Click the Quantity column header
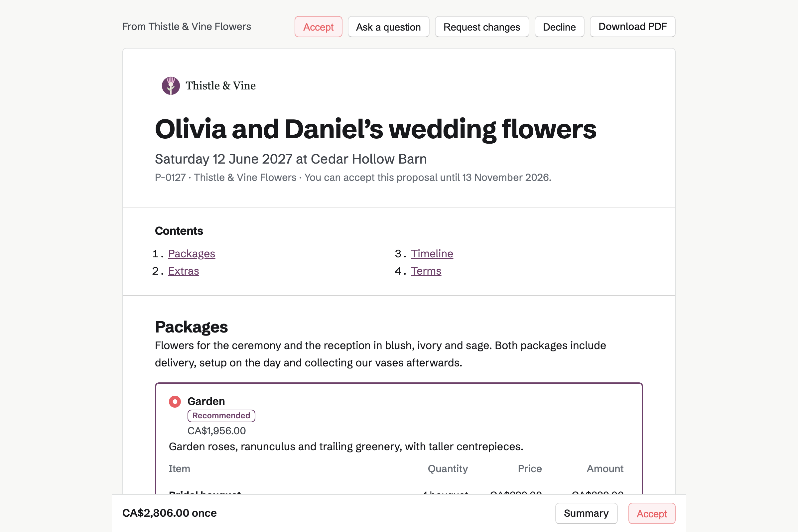798x532 pixels. [448, 469]
